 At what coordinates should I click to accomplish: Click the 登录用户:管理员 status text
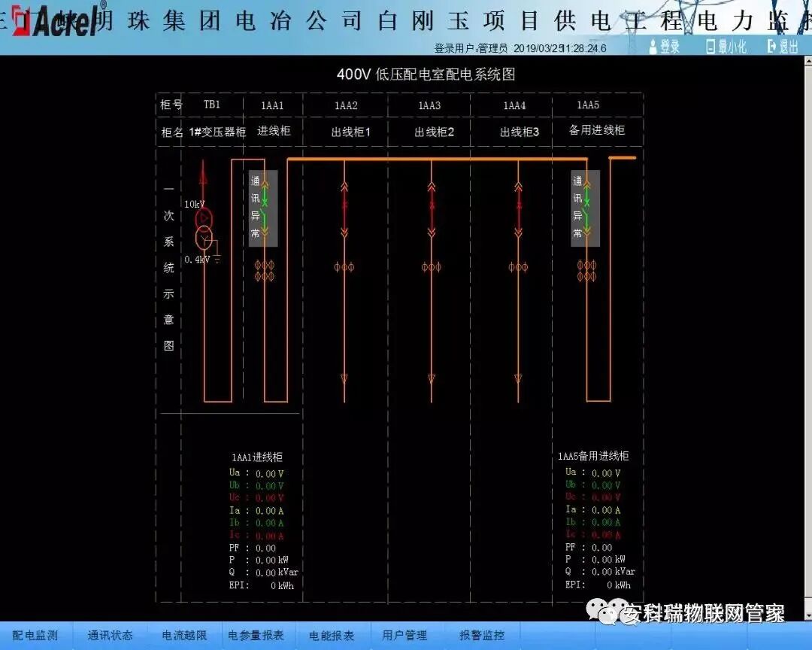[470, 48]
